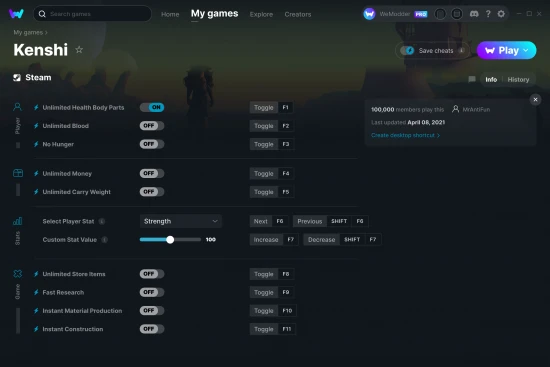The width and height of the screenshot is (550, 367).
Task: Open Explore tab
Action: click(261, 14)
